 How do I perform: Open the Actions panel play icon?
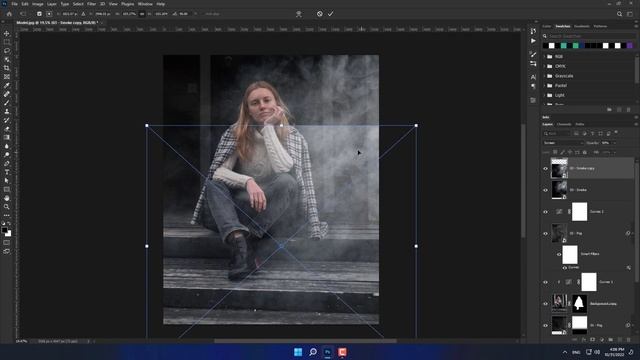tap(533, 41)
